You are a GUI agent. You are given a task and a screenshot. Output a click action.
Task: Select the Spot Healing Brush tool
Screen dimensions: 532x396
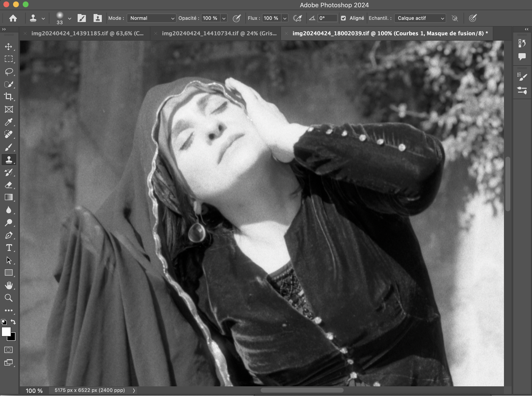pyautogui.click(x=9, y=134)
